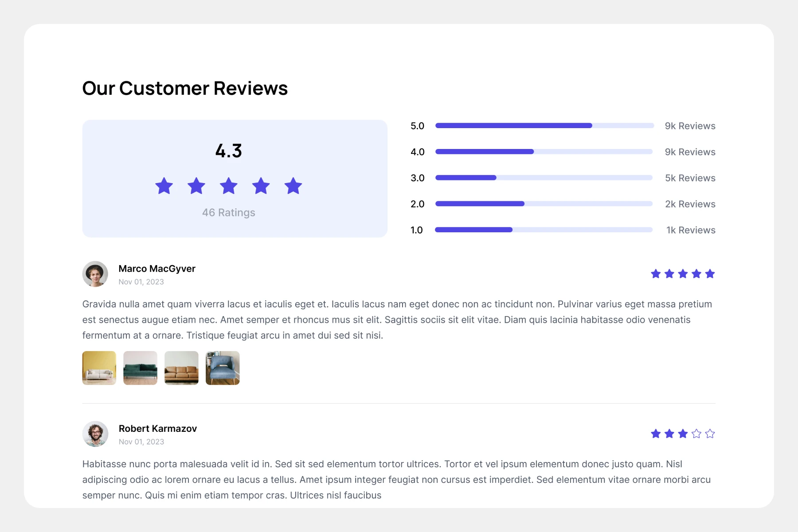The height and width of the screenshot is (532, 798).
Task: Click the first star in the 4.3 rating summary
Action: point(164,186)
